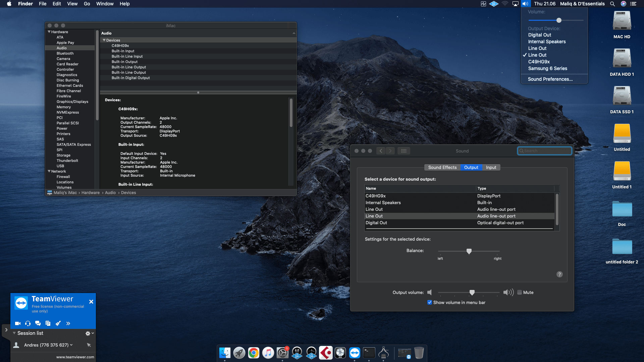
Task: Open the Andres session dropdown
Action: (x=71, y=345)
